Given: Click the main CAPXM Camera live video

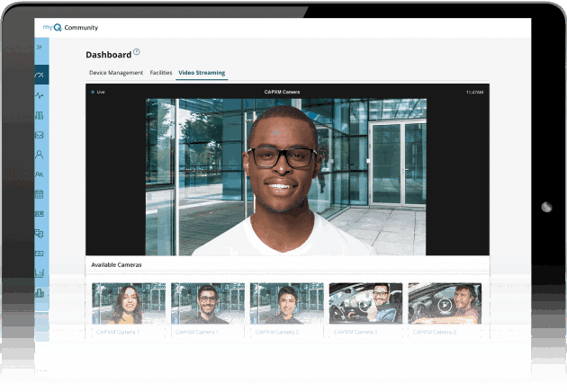Looking at the screenshot, I should pyautogui.click(x=286, y=176).
